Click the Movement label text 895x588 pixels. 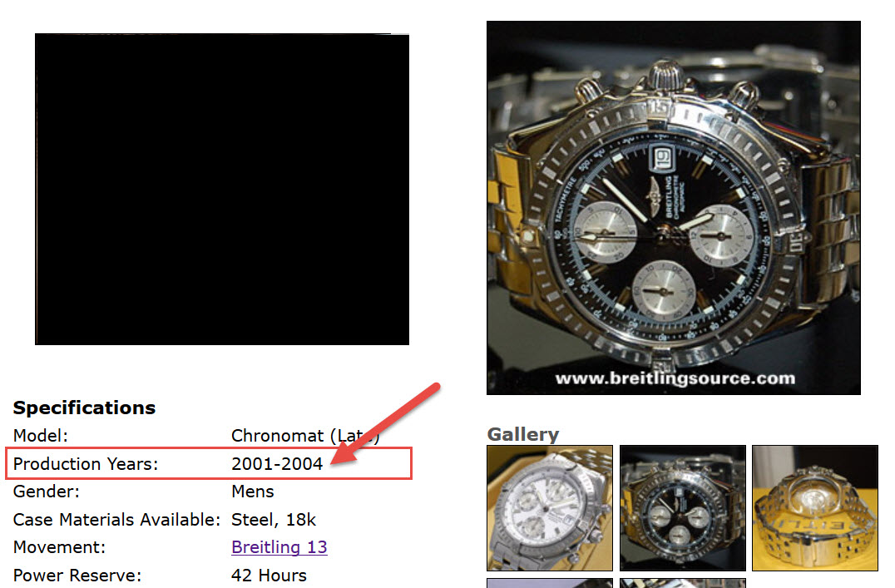tap(59, 547)
